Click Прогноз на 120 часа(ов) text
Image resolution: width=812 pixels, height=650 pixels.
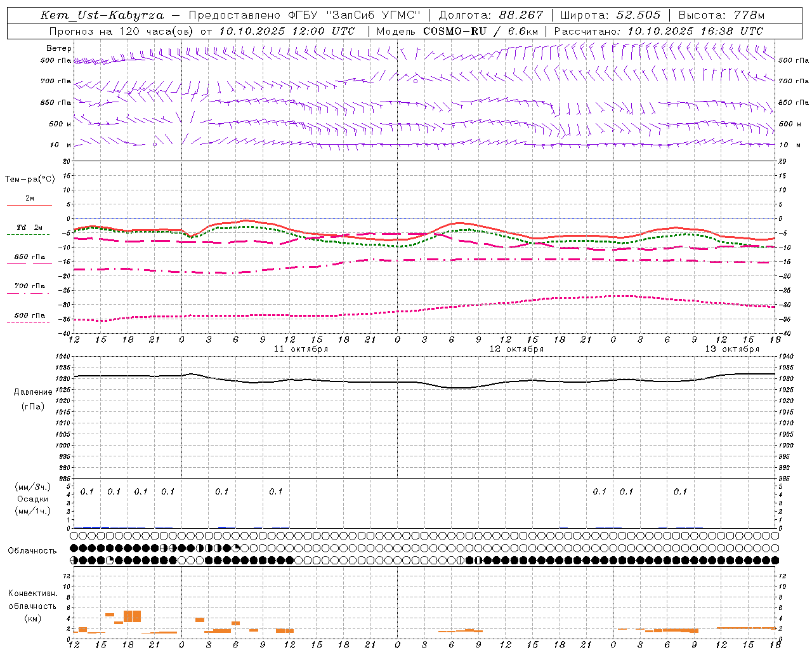[x=122, y=31]
